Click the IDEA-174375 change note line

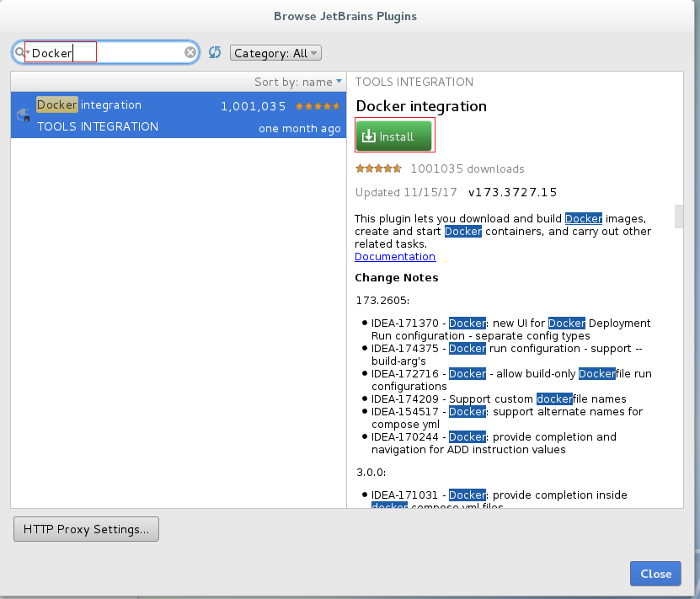pyautogui.click(x=507, y=355)
